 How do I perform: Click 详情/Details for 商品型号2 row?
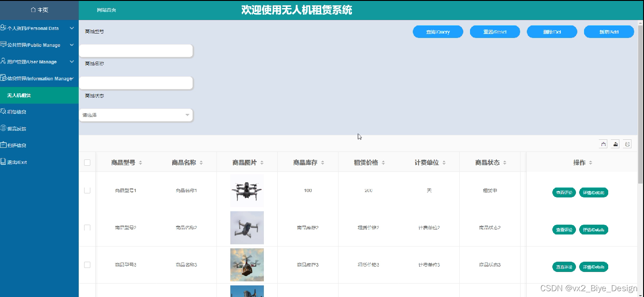(593, 230)
